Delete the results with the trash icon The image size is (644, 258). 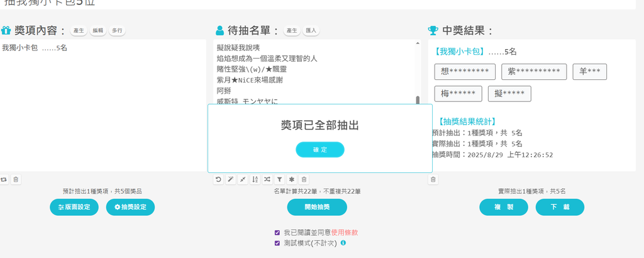pos(433,179)
